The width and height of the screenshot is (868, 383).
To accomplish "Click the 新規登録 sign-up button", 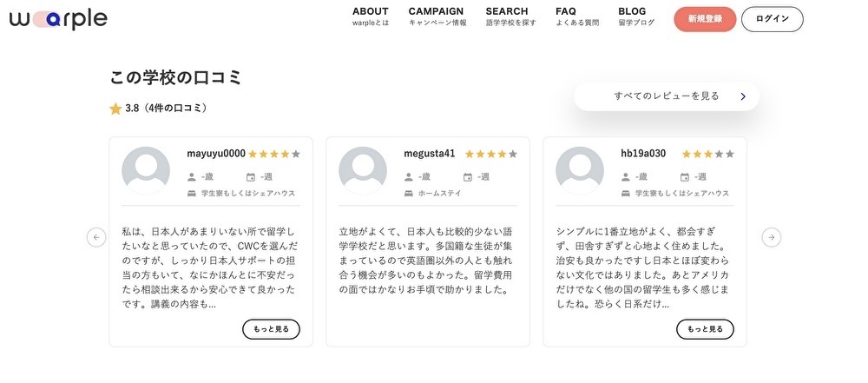I will pos(705,19).
